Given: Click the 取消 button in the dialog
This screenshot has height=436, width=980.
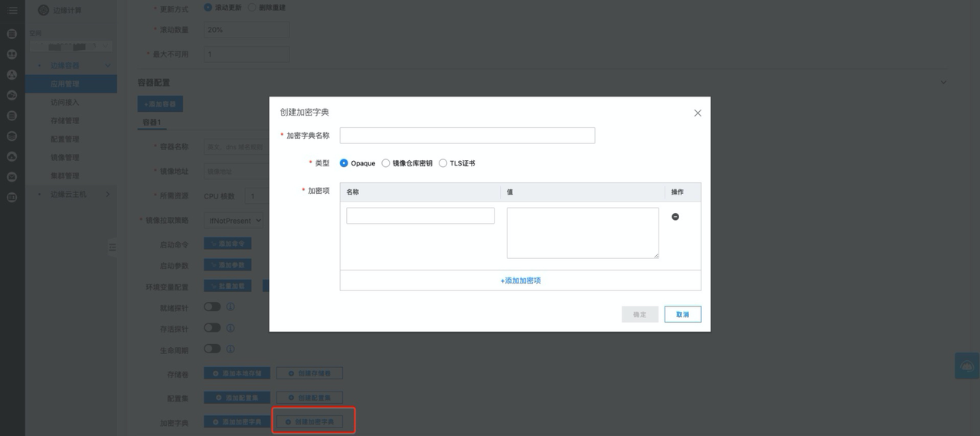Looking at the screenshot, I should (x=682, y=314).
